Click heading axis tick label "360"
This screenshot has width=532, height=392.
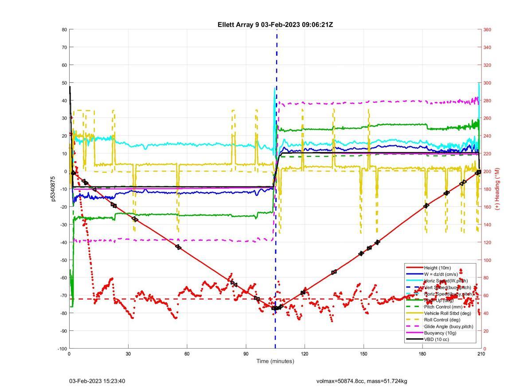coord(487,30)
